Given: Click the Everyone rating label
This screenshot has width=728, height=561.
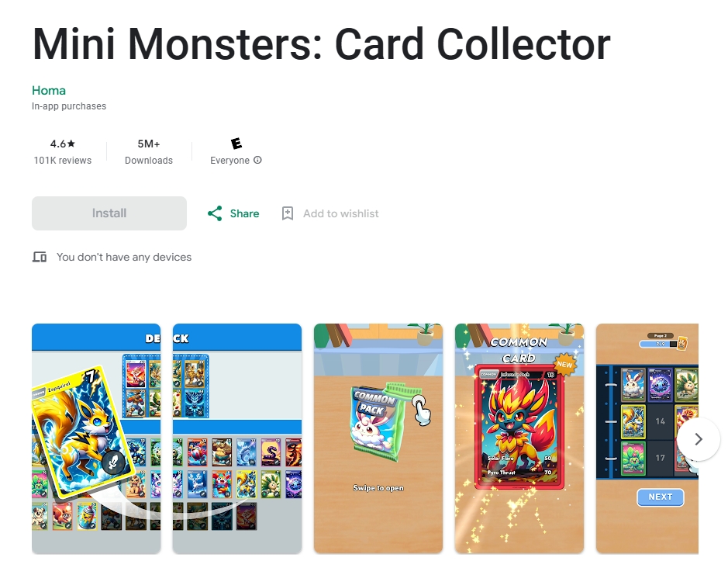Looking at the screenshot, I should coord(229,161).
